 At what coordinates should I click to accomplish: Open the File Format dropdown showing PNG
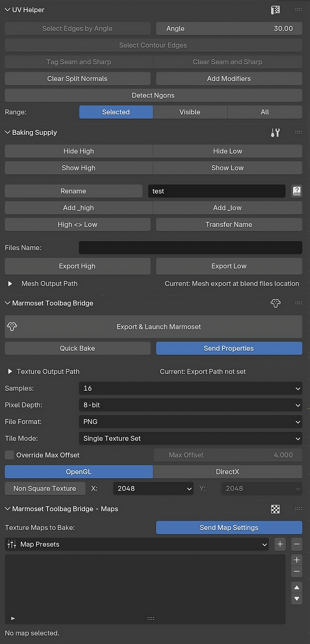click(190, 422)
